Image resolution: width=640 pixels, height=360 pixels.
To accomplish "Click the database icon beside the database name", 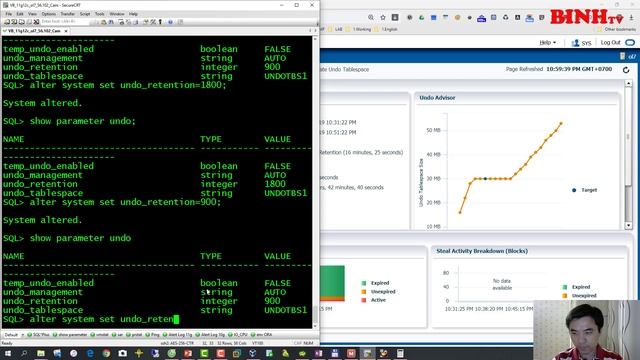I will pyautogui.click(x=622, y=56).
